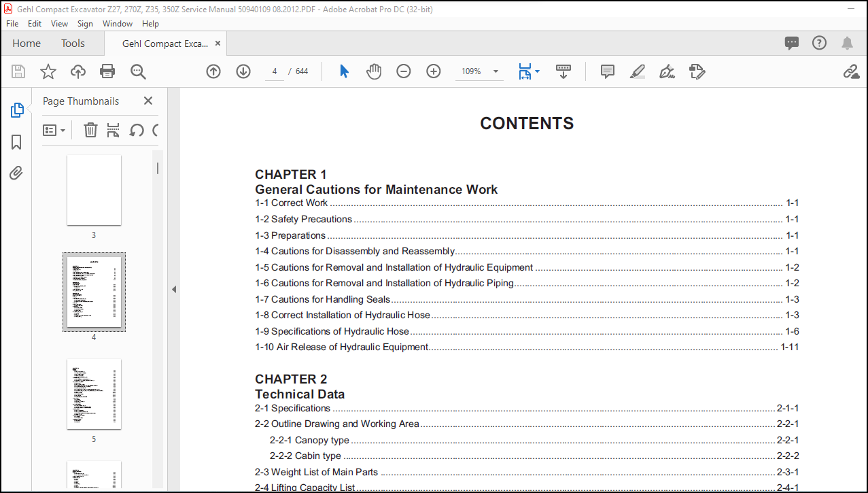868x493 pixels.
Task: Activate the Hand pan tool
Action: [374, 71]
